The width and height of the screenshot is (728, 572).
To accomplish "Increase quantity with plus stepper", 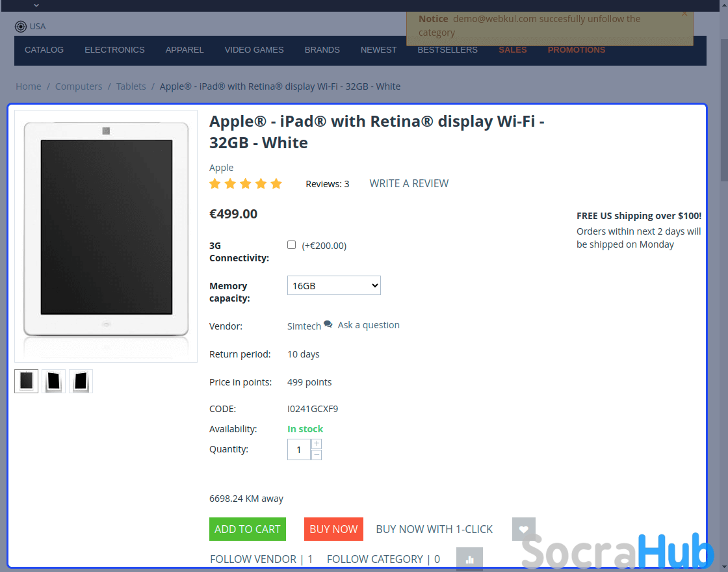I will 317,444.
